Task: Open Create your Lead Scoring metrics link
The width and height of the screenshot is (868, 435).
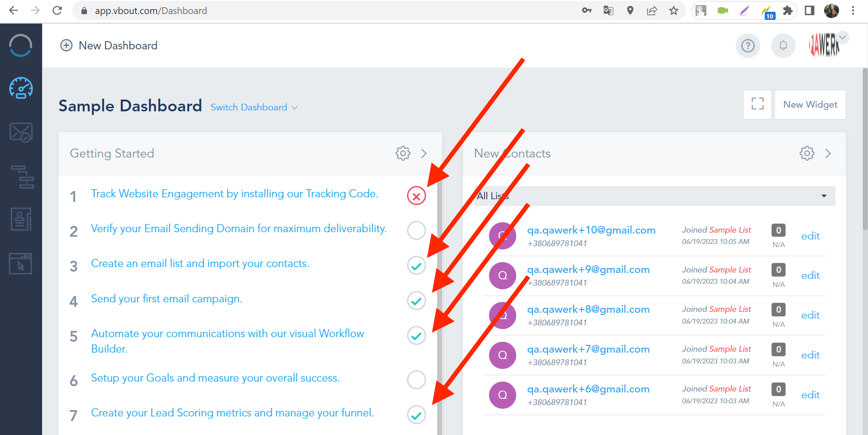Action: [232, 413]
